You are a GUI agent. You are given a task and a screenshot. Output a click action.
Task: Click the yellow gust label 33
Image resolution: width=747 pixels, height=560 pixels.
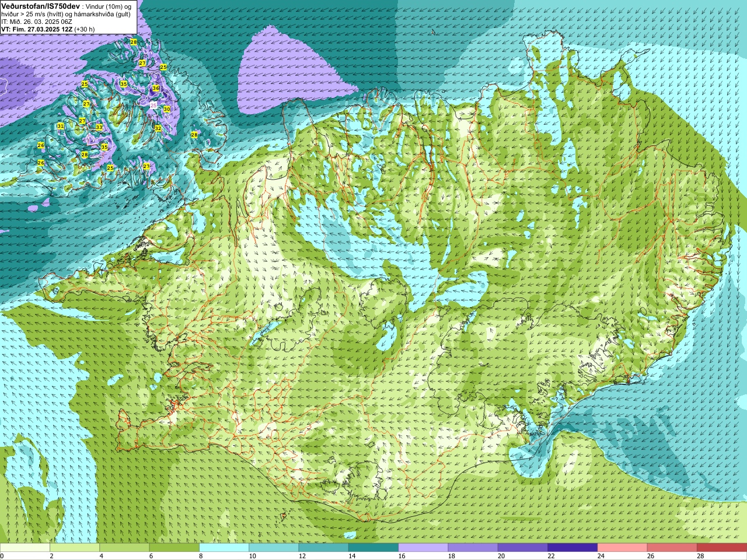(x=99, y=127)
